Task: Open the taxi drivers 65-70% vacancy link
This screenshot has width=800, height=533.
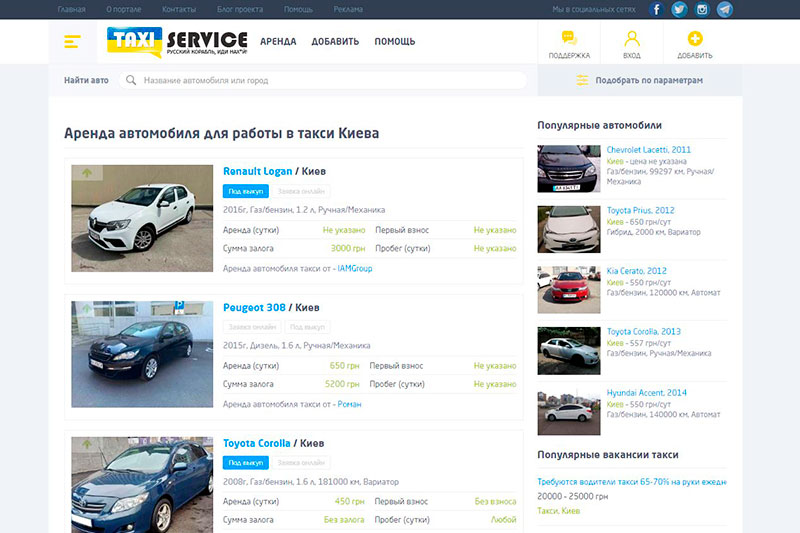Action: click(x=632, y=481)
